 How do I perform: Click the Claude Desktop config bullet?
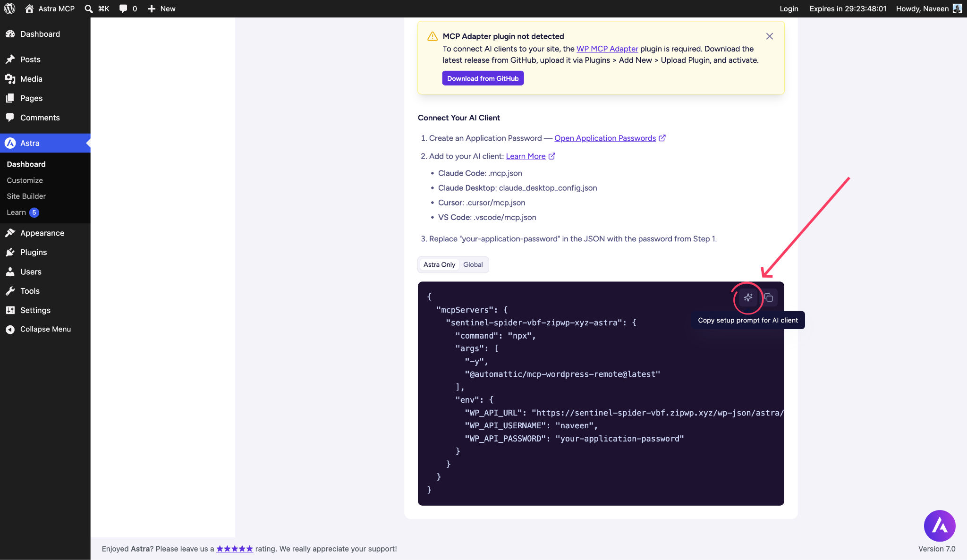pos(517,188)
